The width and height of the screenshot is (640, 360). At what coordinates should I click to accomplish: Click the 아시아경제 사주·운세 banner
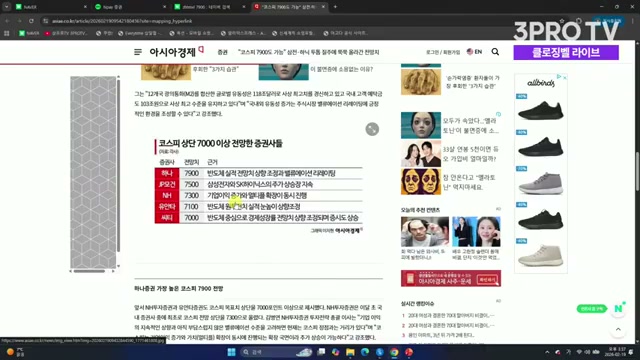click(x=451, y=278)
